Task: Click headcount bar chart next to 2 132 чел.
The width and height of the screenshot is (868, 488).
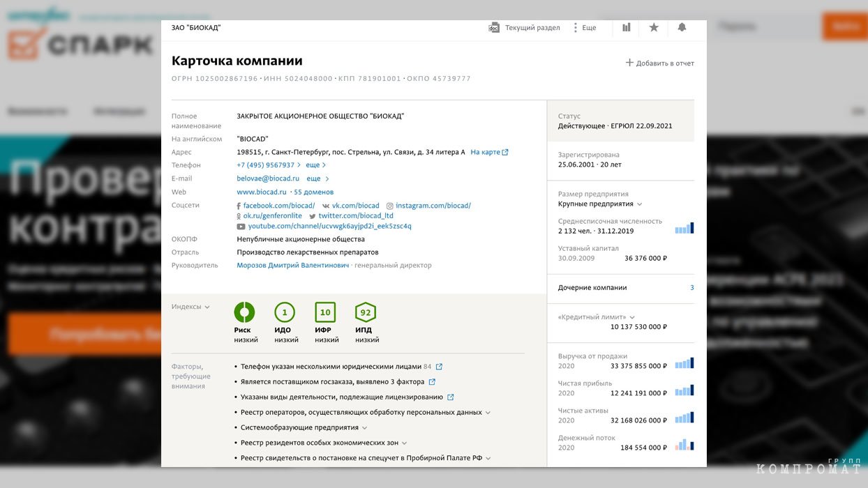Action: tap(684, 228)
